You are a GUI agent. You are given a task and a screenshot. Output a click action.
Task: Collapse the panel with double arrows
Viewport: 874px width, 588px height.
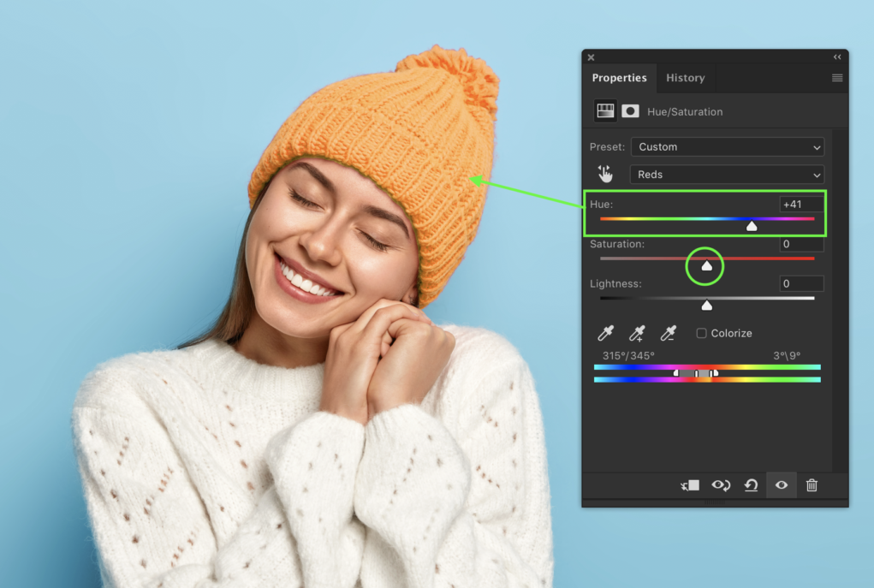(837, 56)
